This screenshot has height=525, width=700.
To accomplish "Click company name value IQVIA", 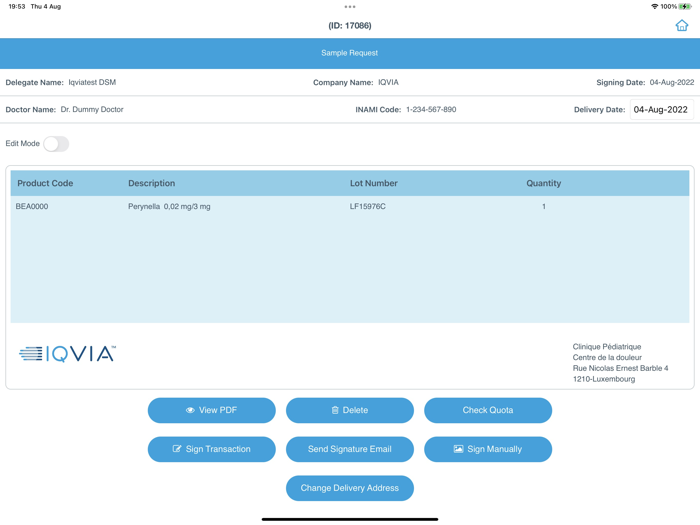I will [x=388, y=83].
